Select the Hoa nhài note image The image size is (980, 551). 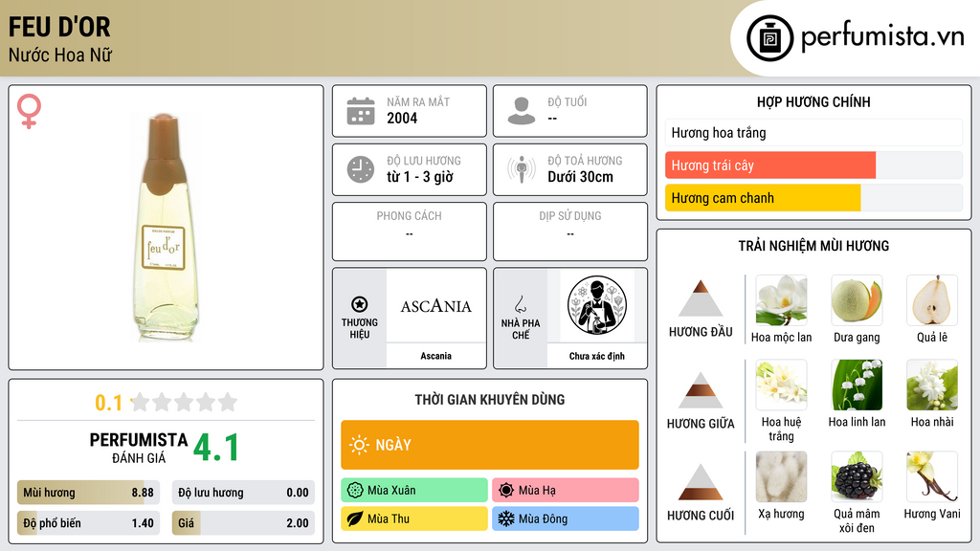932,385
